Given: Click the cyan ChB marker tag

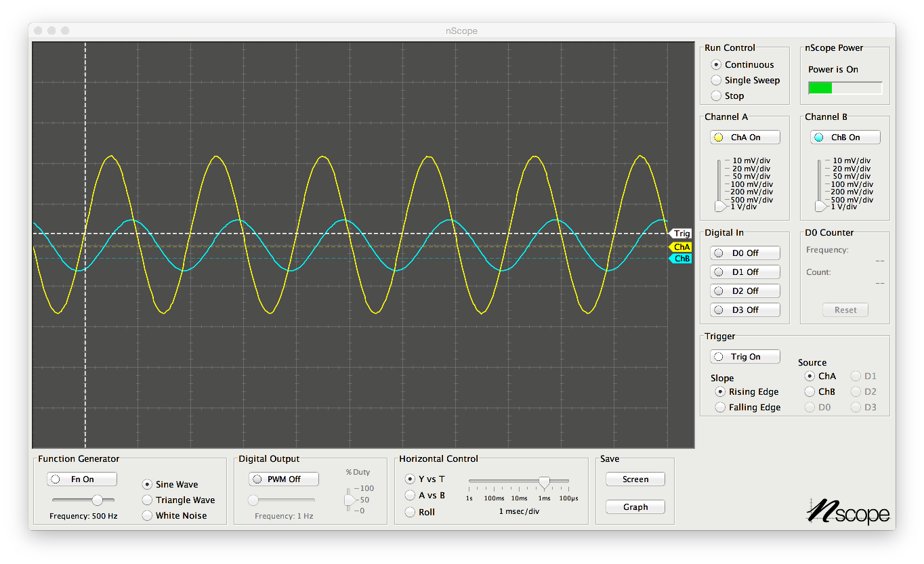Looking at the screenshot, I should tap(681, 259).
